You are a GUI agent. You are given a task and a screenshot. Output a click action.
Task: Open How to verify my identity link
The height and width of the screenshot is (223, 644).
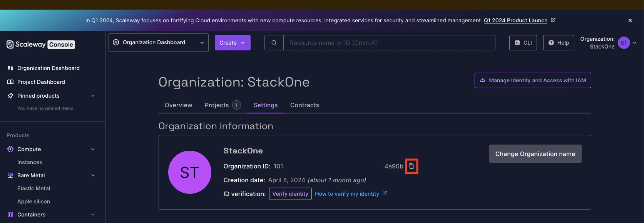pos(347,194)
